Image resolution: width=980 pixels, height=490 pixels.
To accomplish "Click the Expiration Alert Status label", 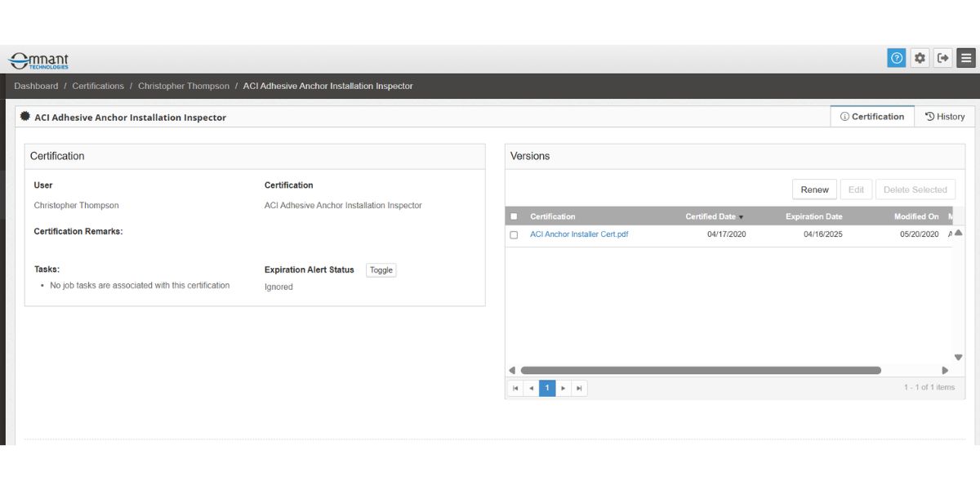I will (310, 269).
